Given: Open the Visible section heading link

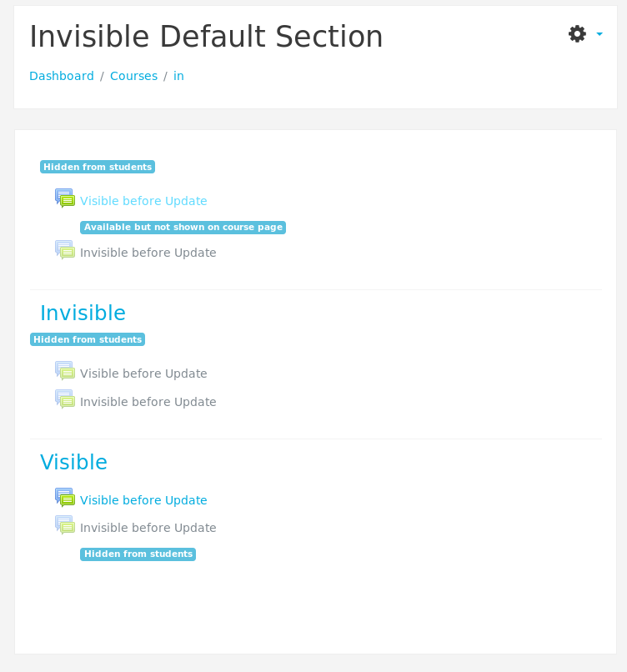Looking at the screenshot, I should point(73,462).
